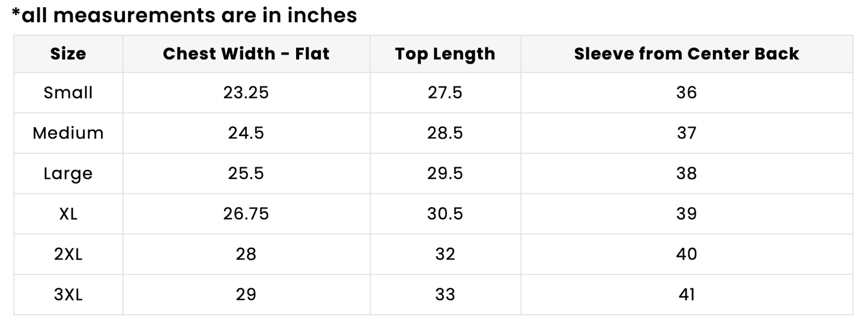Select the 2XL size row label
Viewport: 868px width, 336px height.
click(68, 254)
